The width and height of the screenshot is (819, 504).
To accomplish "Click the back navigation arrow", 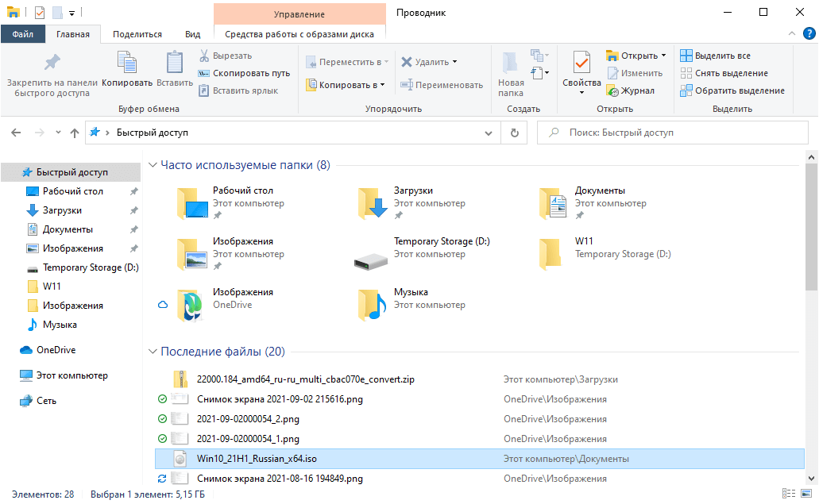I will pos(16,133).
